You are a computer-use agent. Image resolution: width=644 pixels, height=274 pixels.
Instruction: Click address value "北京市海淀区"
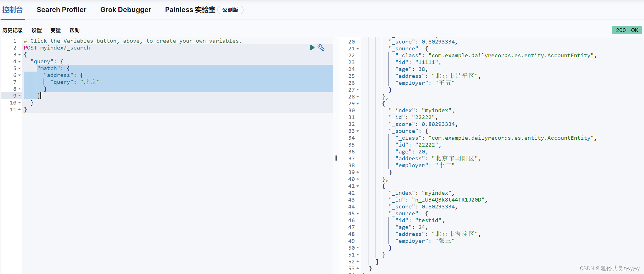455,234
